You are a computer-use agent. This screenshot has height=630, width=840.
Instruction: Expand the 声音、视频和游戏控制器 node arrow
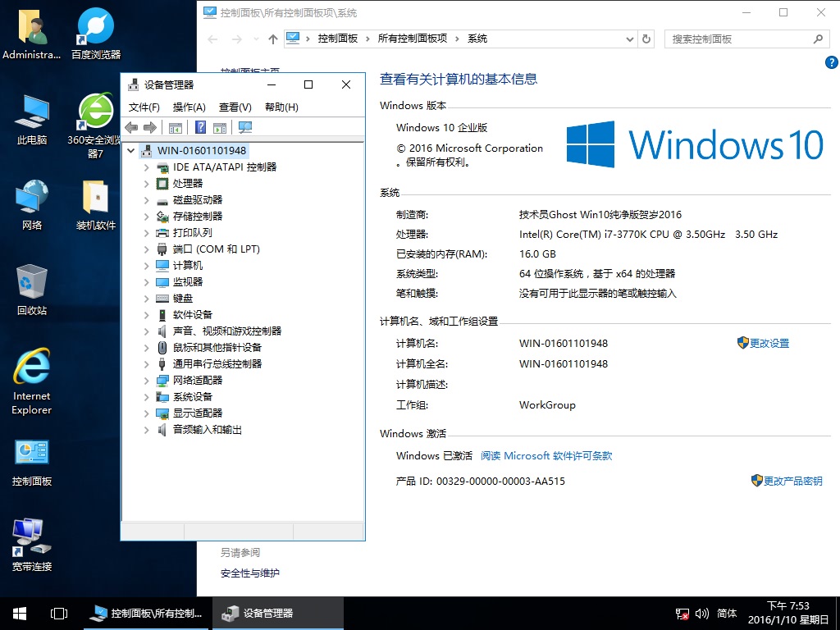[146, 331]
